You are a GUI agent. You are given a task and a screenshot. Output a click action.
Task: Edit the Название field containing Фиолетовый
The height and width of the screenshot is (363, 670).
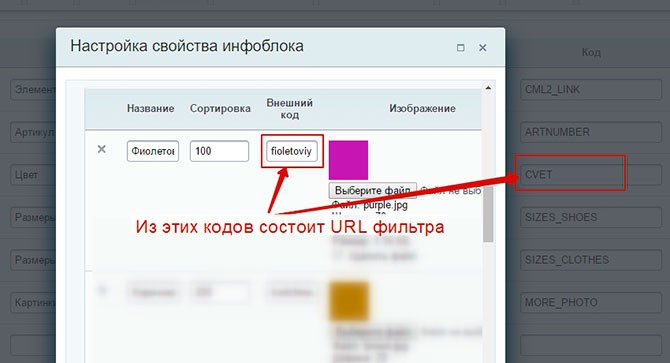click(153, 151)
